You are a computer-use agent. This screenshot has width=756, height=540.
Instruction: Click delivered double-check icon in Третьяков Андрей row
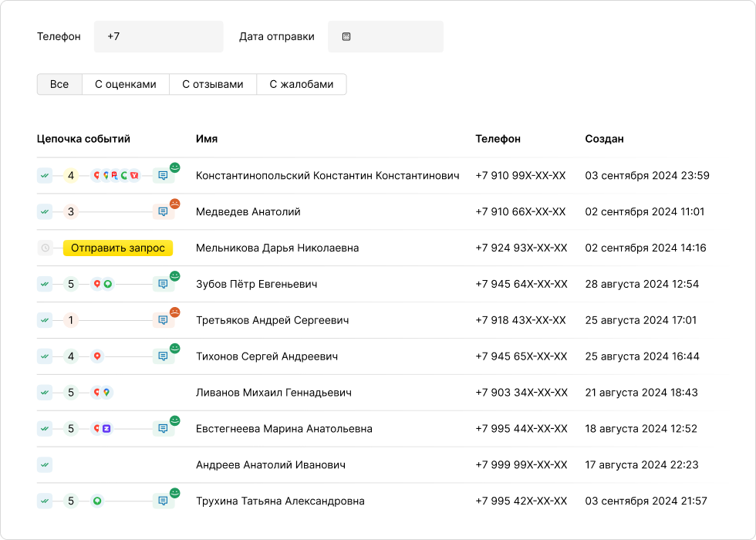coord(45,320)
